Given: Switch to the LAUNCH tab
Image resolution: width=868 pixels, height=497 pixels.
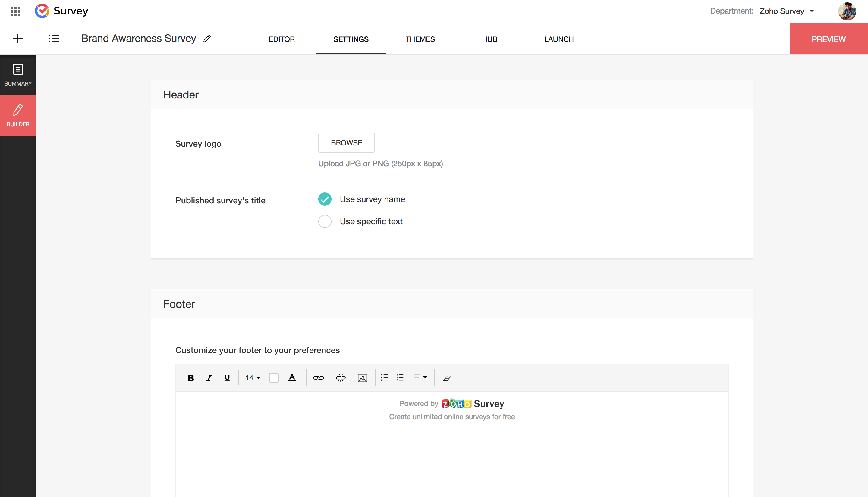Looking at the screenshot, I should point(559,39).
